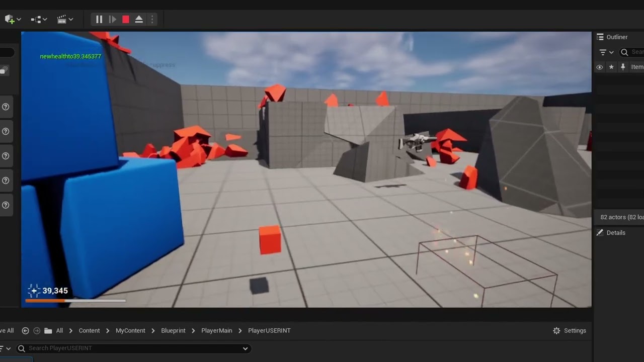Eject from the player controller

[x=139, y=19]
